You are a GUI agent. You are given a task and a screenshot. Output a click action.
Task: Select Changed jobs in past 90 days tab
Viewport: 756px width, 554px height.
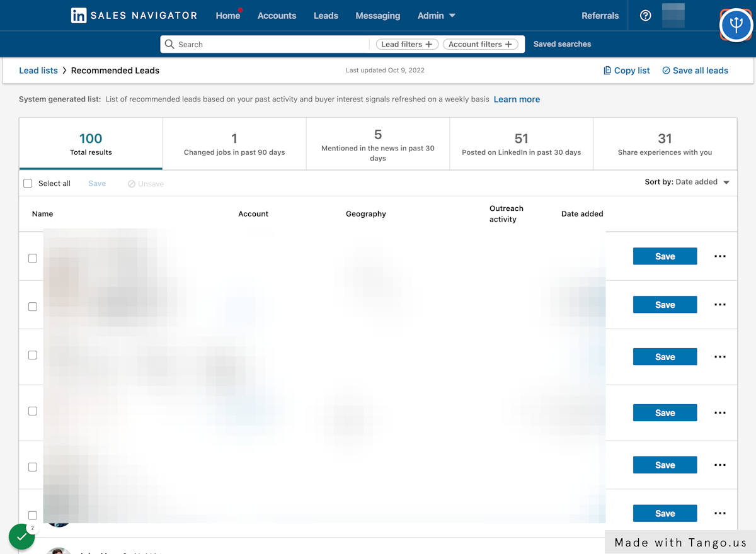[234, 144]
